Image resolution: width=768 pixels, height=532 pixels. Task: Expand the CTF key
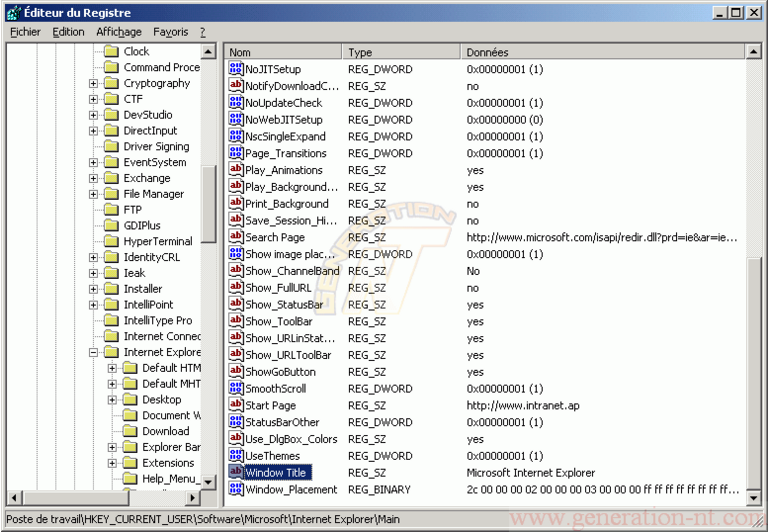[x=93, y=99]
